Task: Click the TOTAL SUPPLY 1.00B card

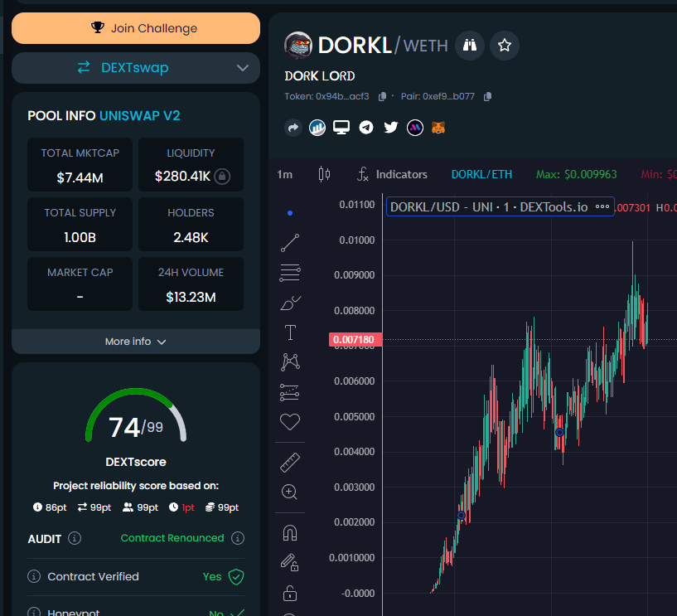Action: 80,224
